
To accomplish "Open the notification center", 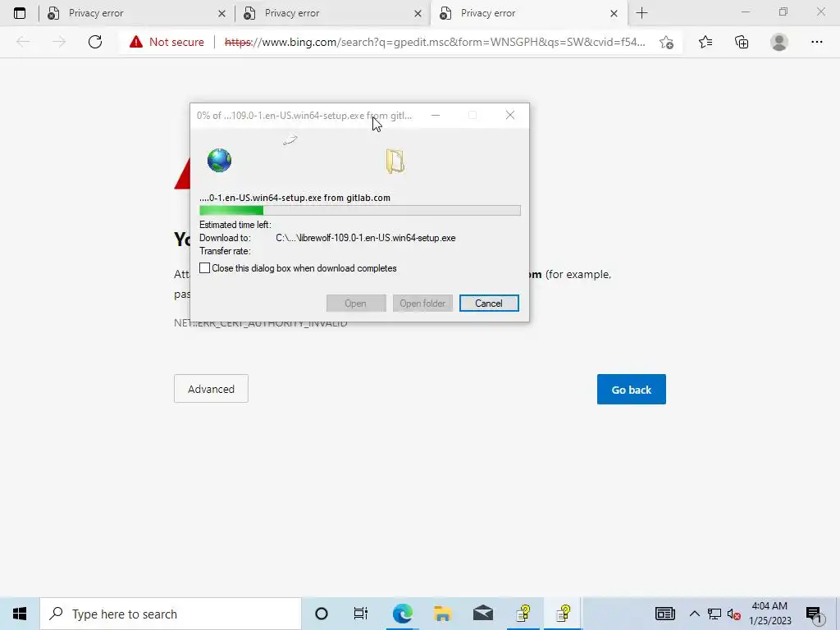I will (x=815, y=614).
